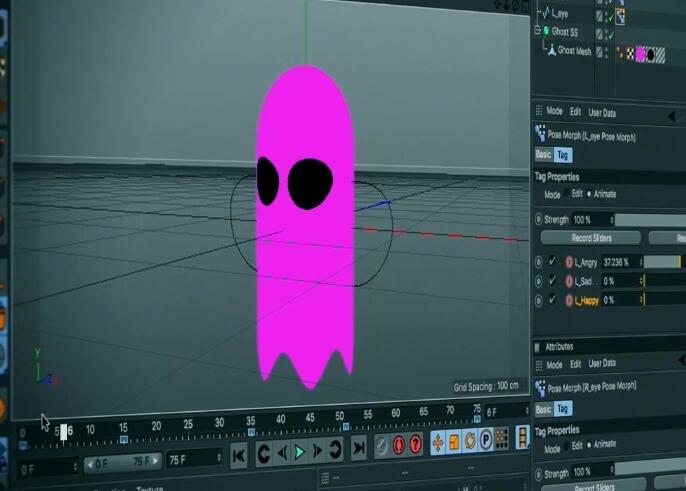686x491 pixels.
Task: Toggle the L_Angry keyframe circle
Action: point(539,262)
